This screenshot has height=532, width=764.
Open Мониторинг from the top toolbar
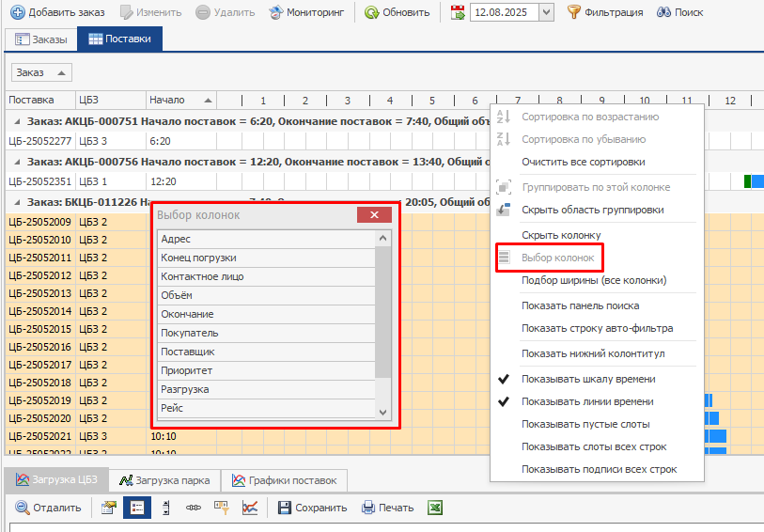click(x=308, y=12)
